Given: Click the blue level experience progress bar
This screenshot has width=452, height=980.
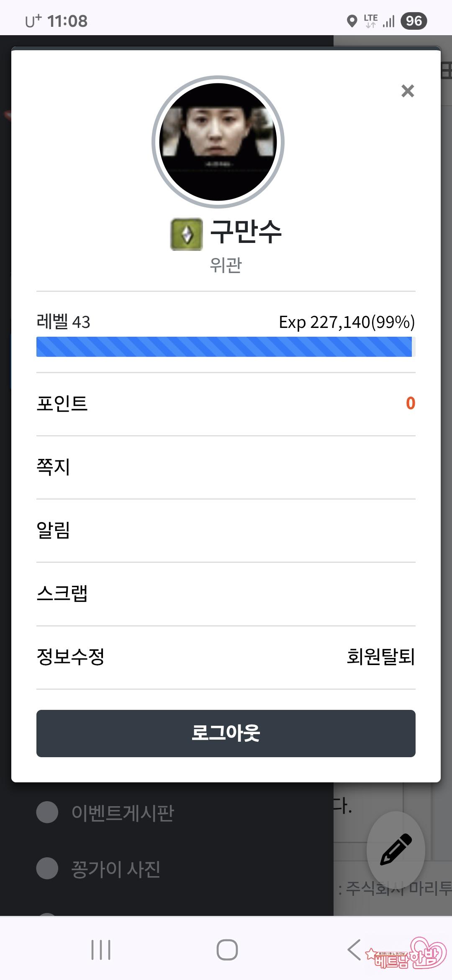Looking at the screenshot, I should tap(224, 347).
